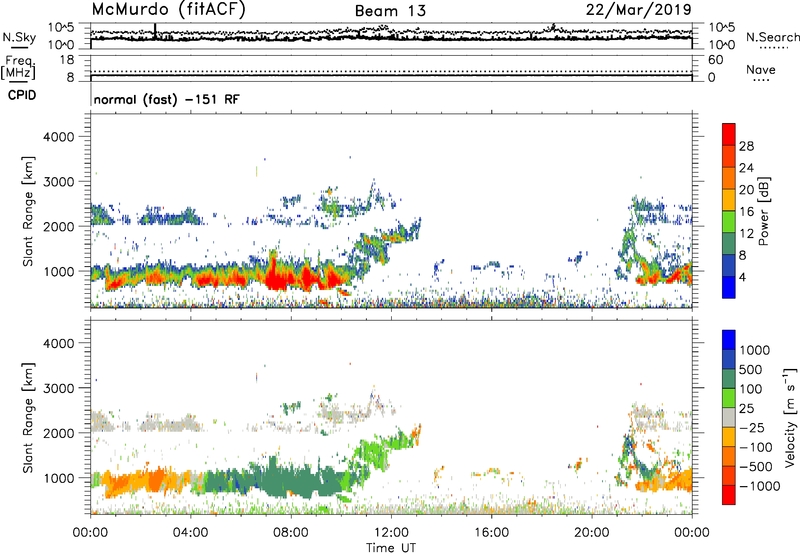Click the date label 22/Mar/2019
This screenshot has width=800, height=554.
[x=638, y=10]
